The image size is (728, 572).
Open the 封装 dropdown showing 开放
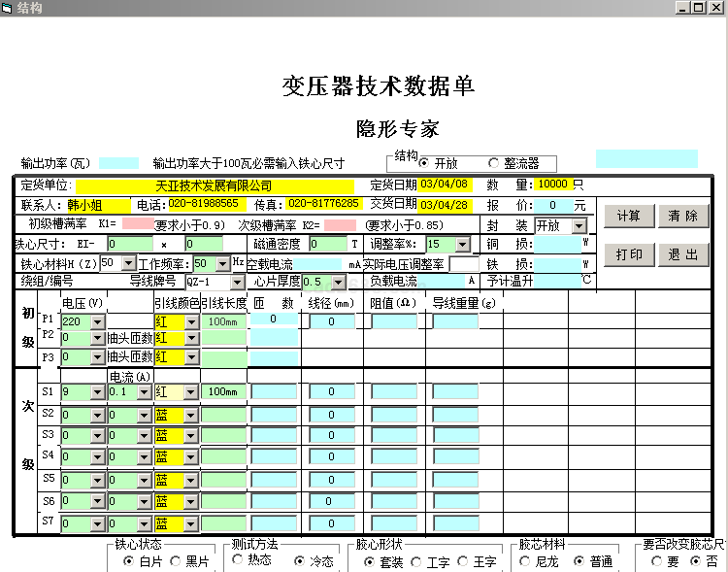579,225
